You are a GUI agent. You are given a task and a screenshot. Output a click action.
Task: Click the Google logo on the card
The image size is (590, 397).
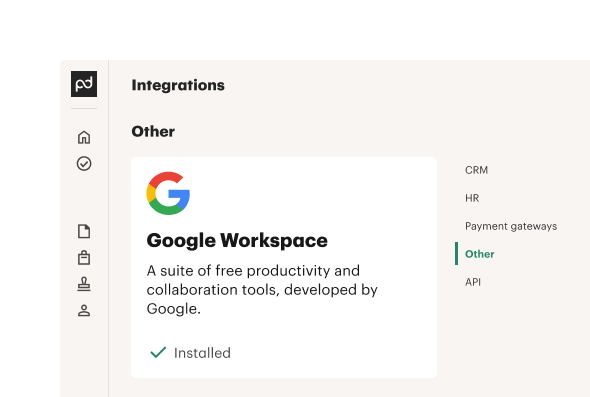168,193
